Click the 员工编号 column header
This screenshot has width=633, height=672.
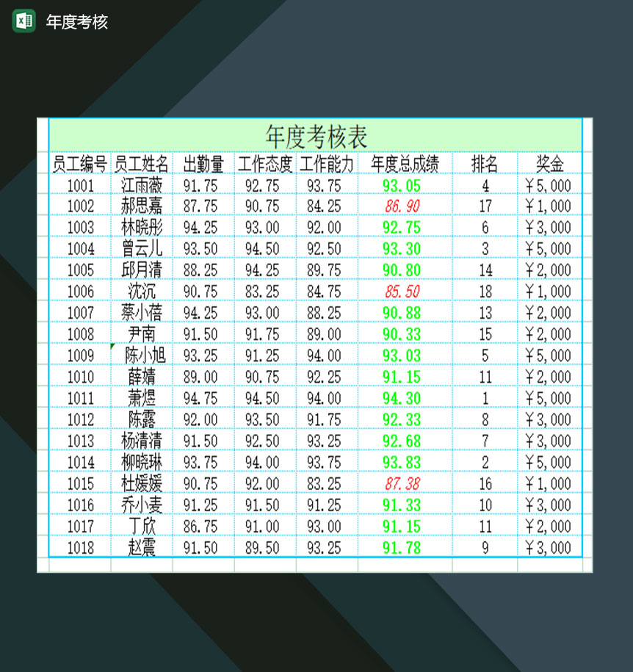pyautogui.click(x=77, y=164)
